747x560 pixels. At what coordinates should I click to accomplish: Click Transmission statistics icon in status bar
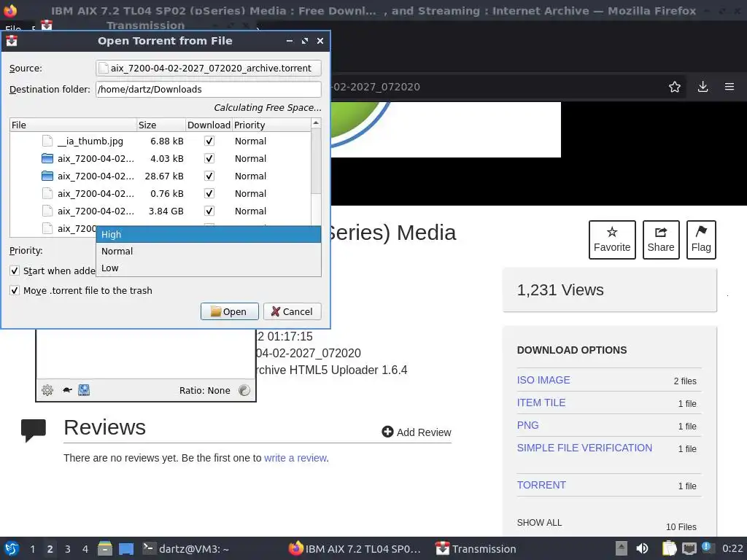[x=84, y=391]
